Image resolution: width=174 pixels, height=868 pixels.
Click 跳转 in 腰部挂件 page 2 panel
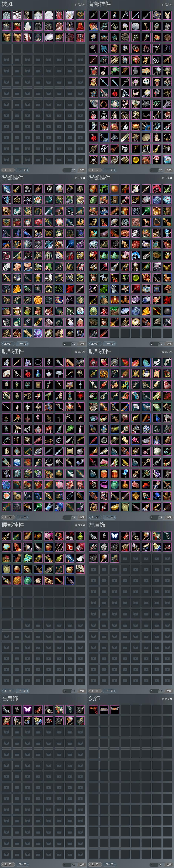(x=169, y=517)
